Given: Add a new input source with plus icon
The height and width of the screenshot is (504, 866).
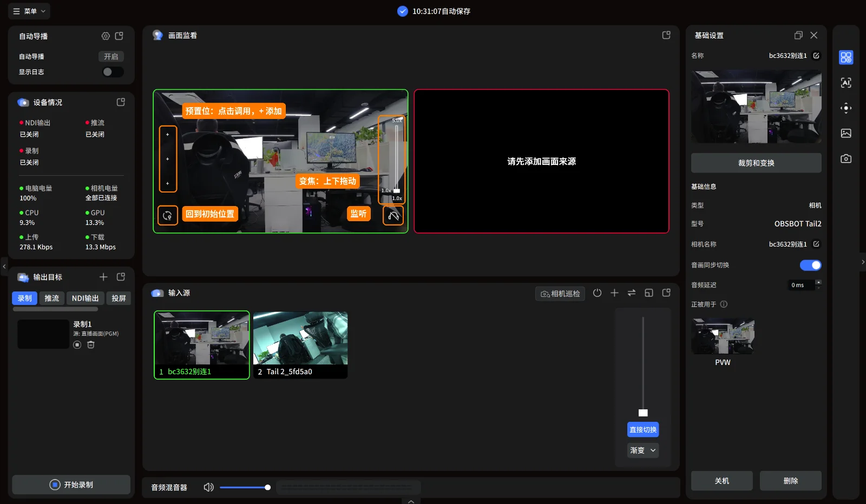Looking at the screenshot, I should pos(614,293).
